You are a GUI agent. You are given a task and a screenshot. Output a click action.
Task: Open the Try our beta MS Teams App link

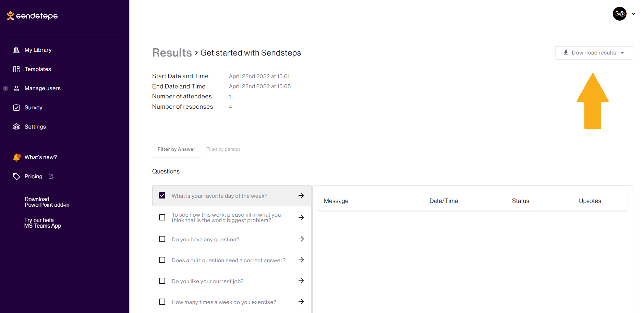tap(42, 223)
